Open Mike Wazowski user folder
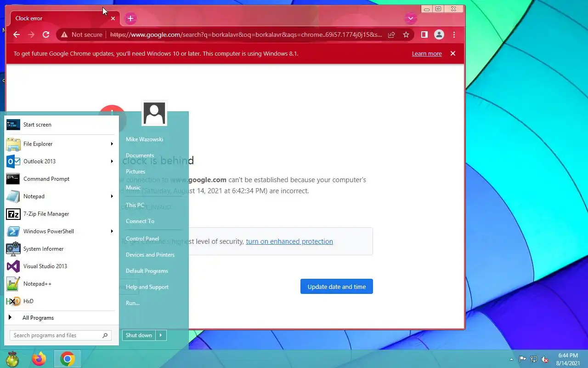This screenshot has width=588, height=368. 144,139
